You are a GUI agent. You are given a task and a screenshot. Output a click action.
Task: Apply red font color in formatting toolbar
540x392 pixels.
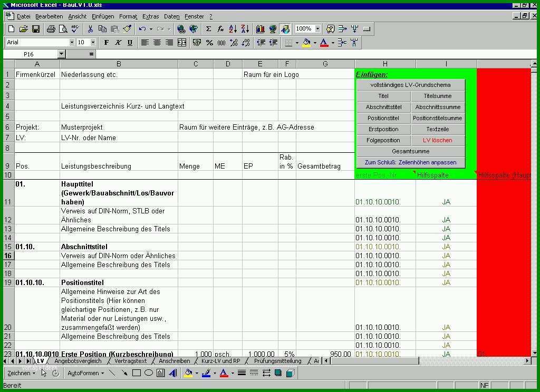[324, 43]
